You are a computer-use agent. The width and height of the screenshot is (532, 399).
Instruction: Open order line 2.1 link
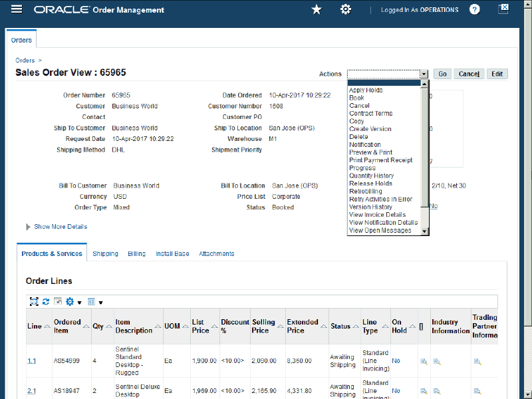click(31, 391)
